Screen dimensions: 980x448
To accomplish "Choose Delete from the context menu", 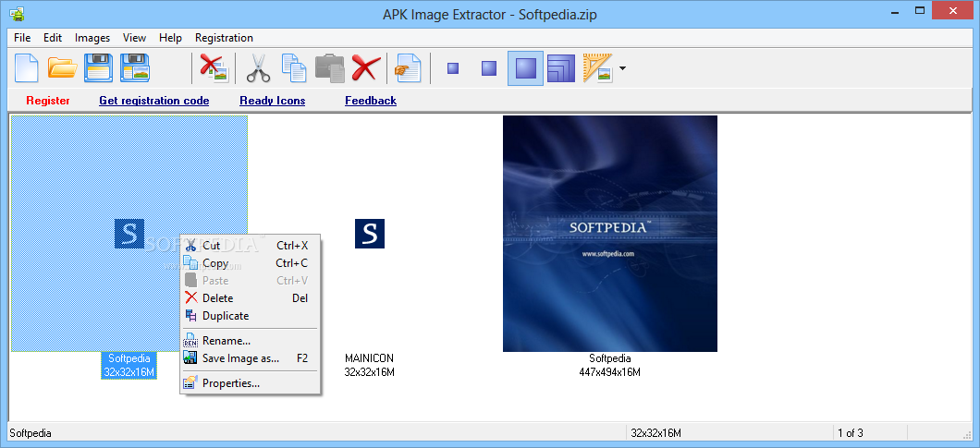I will coord(250,298).
